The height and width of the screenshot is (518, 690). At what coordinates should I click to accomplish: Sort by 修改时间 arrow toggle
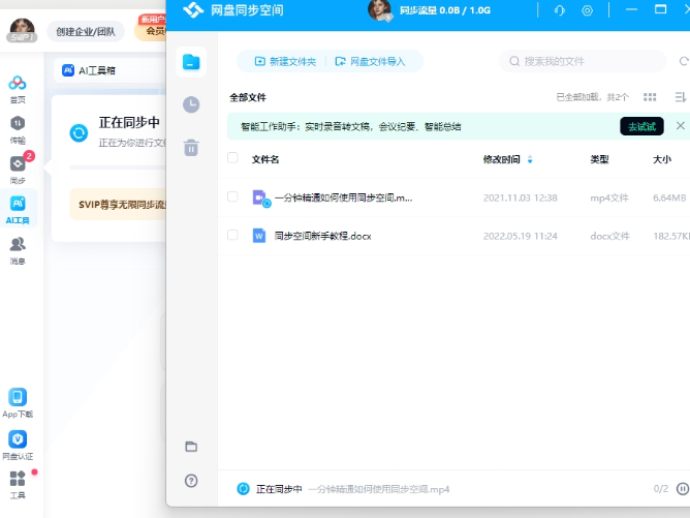tap(530, 159)
